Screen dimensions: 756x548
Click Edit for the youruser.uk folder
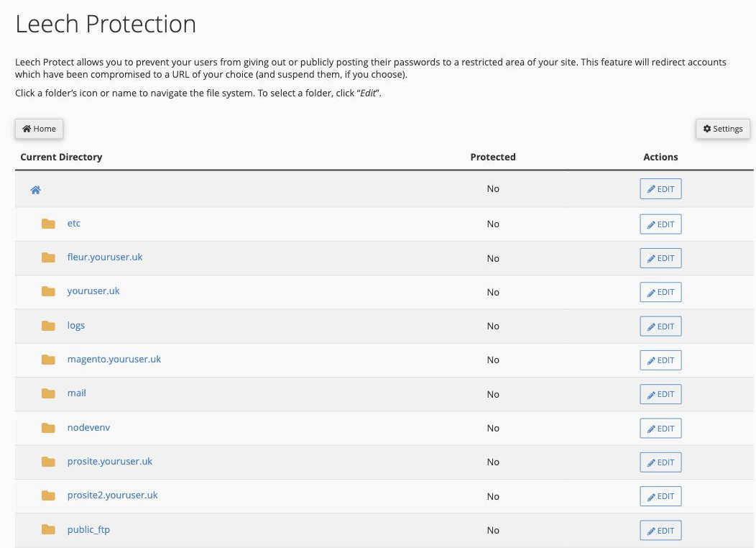(660, 292)
